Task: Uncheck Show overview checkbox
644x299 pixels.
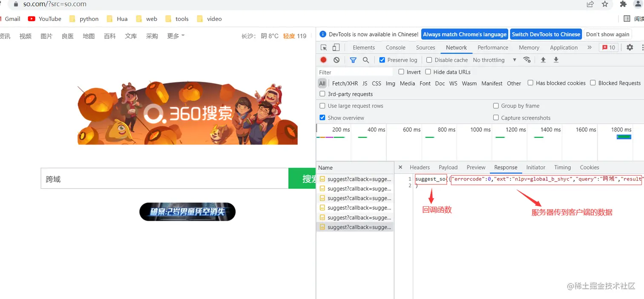Action: tap(322, 118)
